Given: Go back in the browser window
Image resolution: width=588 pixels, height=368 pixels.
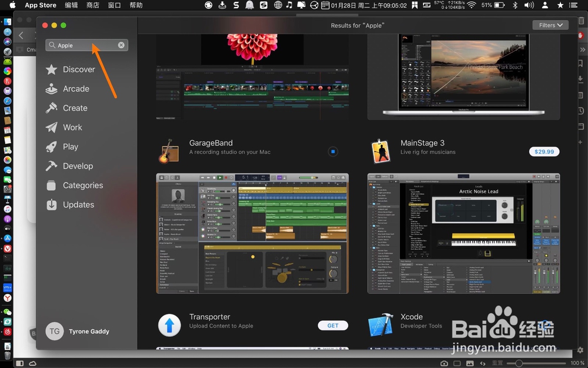Looking at the screenshot, I should tap(21, 36).
